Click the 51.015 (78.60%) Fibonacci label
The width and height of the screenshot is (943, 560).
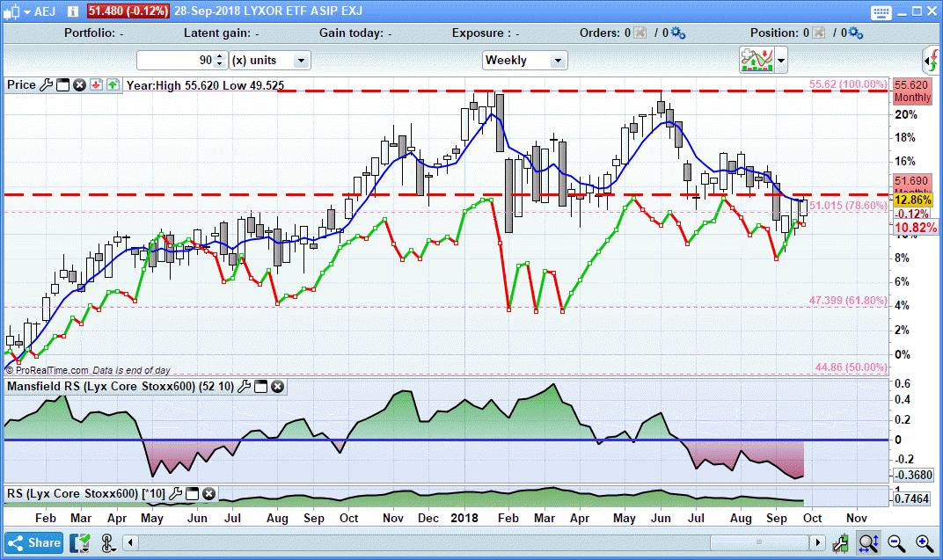click(x=849, y=206)
